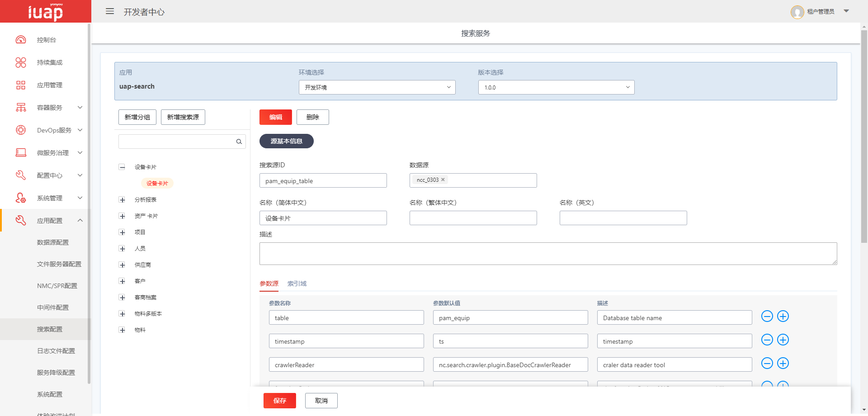This screenshot has height=416, width=868.
Task: Focus the 名称（英文）input field
Action: 623,218
